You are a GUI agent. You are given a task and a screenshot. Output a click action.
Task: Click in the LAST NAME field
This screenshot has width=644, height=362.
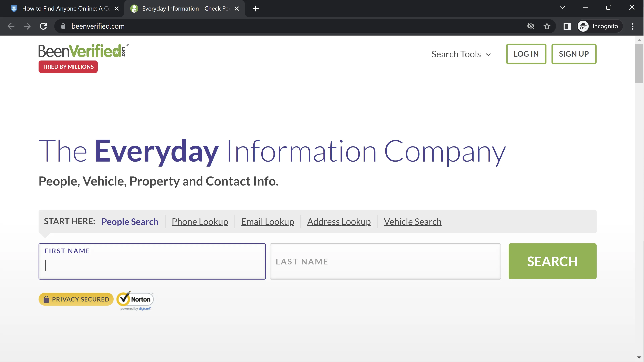(385, 261)
